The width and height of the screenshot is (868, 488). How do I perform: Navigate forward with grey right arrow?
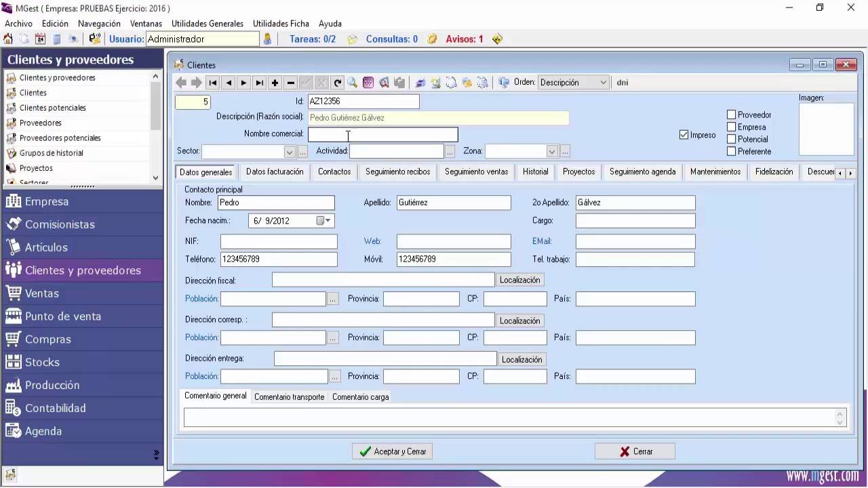pyautogui.click(x=197, y=83)
